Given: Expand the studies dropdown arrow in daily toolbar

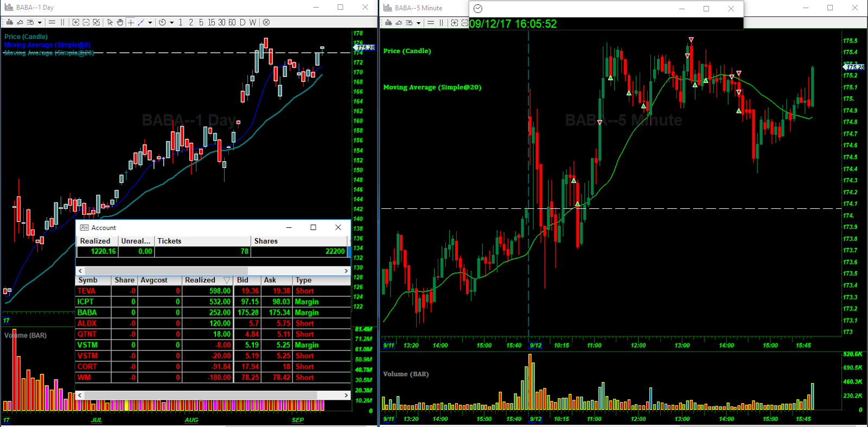Looking at the screenshot, I should coord(40,23).
